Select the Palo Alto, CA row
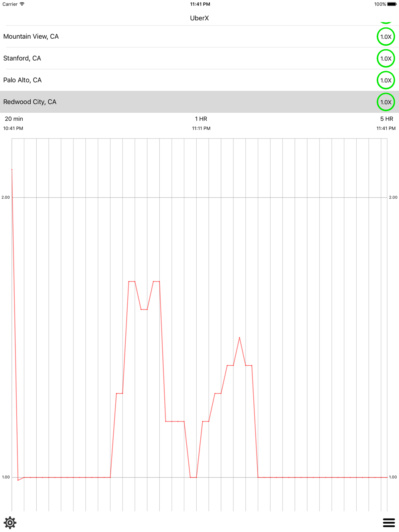 pyautogui.click(x=199, y=80)
